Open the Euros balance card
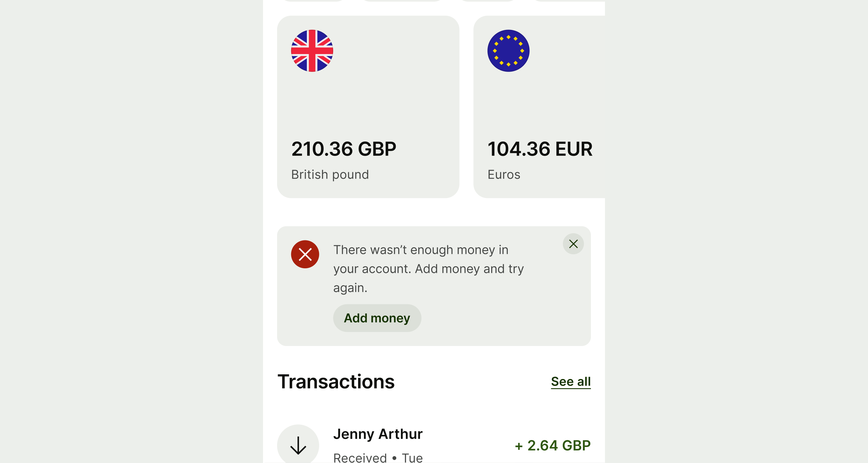This screenshot has width=868, height=463. pos(539,107)
